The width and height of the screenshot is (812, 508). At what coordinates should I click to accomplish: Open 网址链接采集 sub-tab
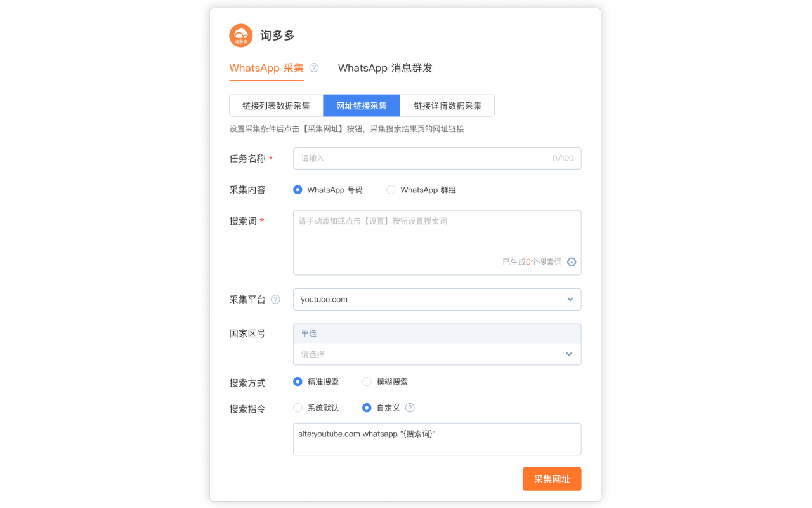(362, 105)
